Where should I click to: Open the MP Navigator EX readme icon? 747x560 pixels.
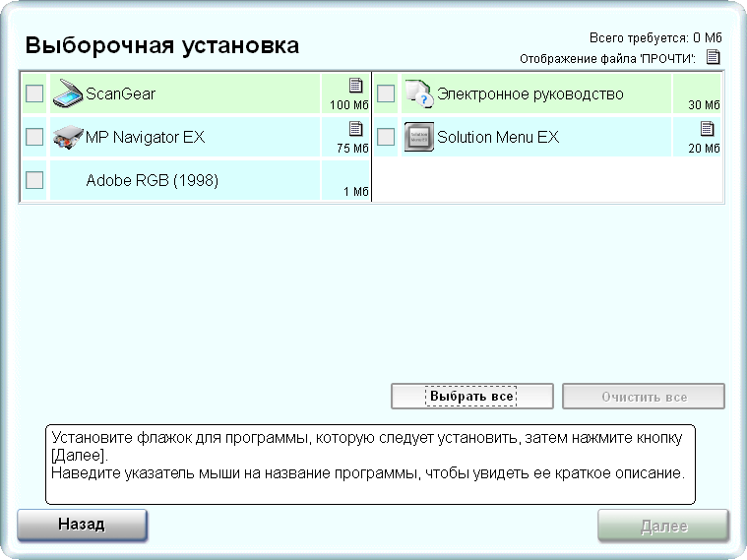pos(355,129)
